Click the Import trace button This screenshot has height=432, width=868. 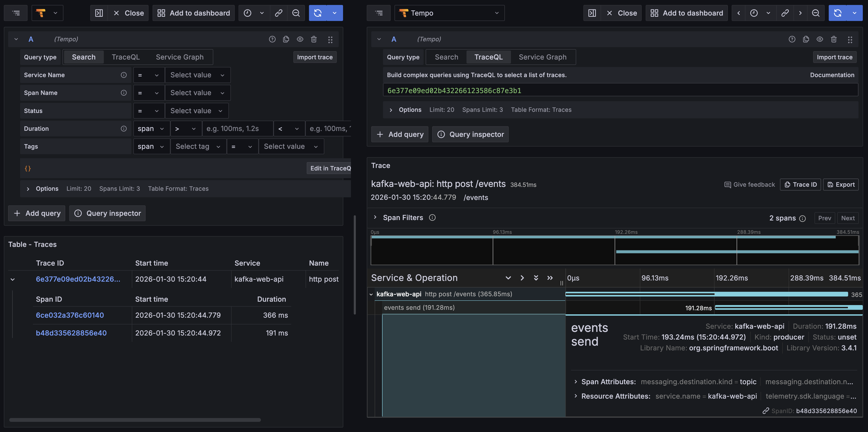click(x=315, y=57)
